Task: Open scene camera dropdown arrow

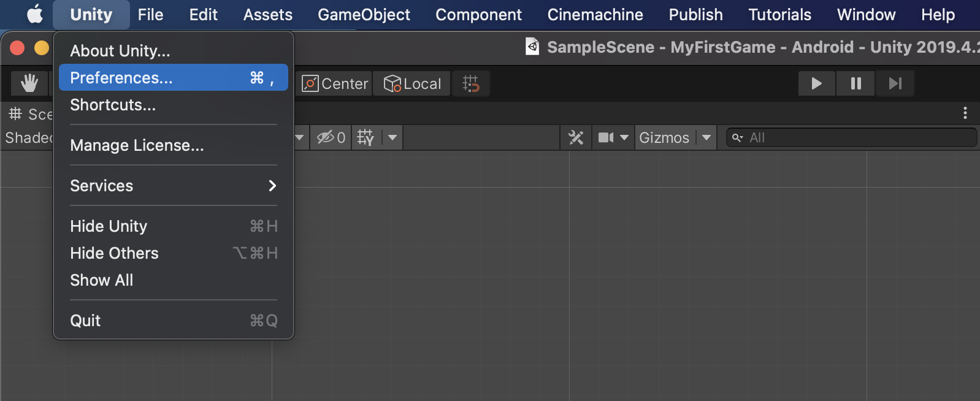Action: [624, 137]
